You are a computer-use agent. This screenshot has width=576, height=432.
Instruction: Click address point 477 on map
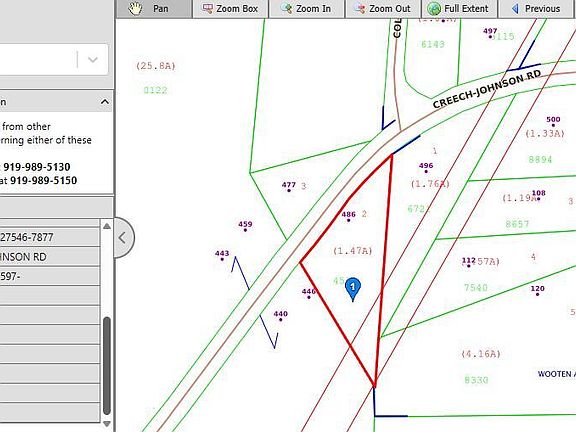point(289,187)
